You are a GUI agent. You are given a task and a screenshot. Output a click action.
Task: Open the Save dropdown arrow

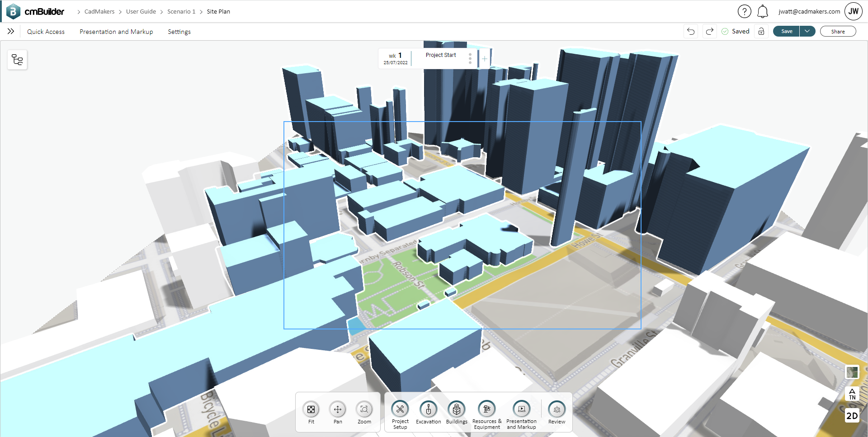pyautogui.click(x=807, y=31)
